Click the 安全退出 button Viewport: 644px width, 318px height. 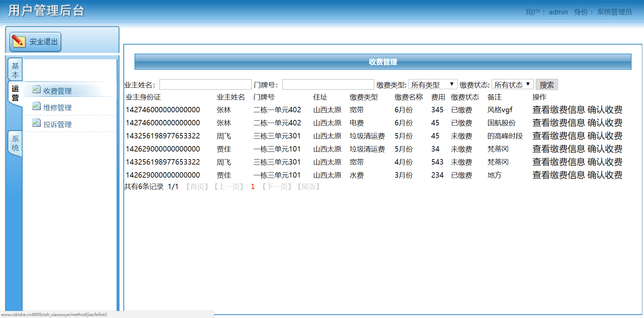point(35,42)
